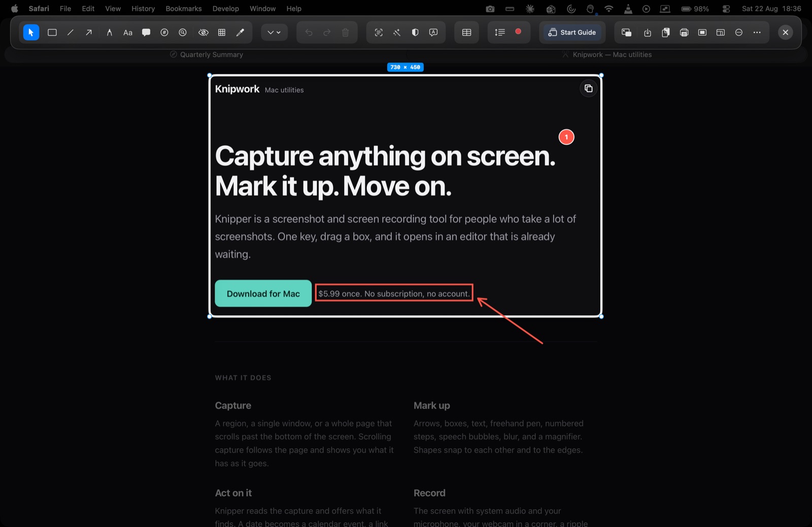Viewport: 812px width, 527px height.
Task: Open the History menu
Action: click(x=143, y=9)
